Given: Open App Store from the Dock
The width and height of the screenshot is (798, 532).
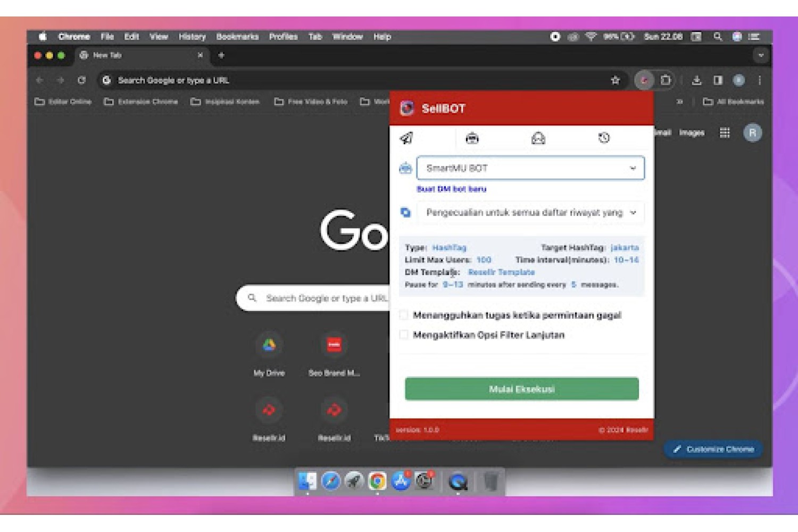Looking at the screenshot, I should coord(401,481).
